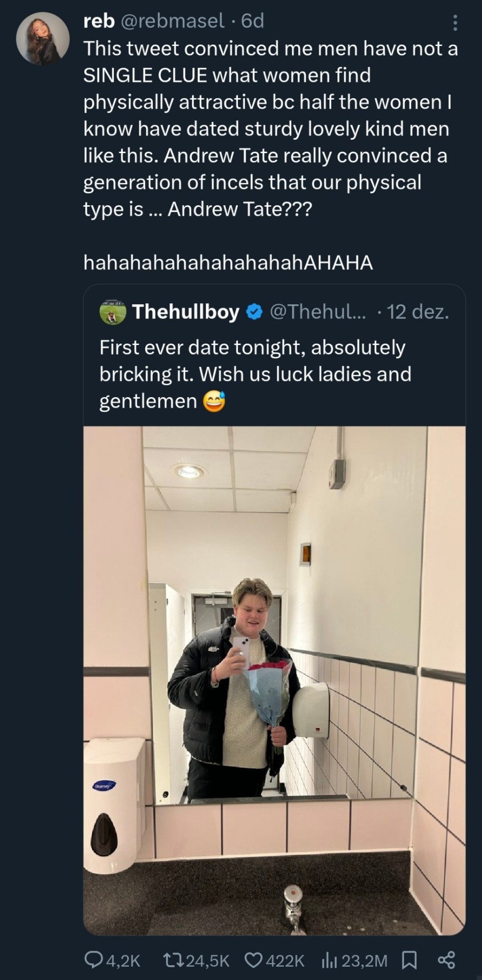Click the share icon
482x980 pixels.
point(446,960)
